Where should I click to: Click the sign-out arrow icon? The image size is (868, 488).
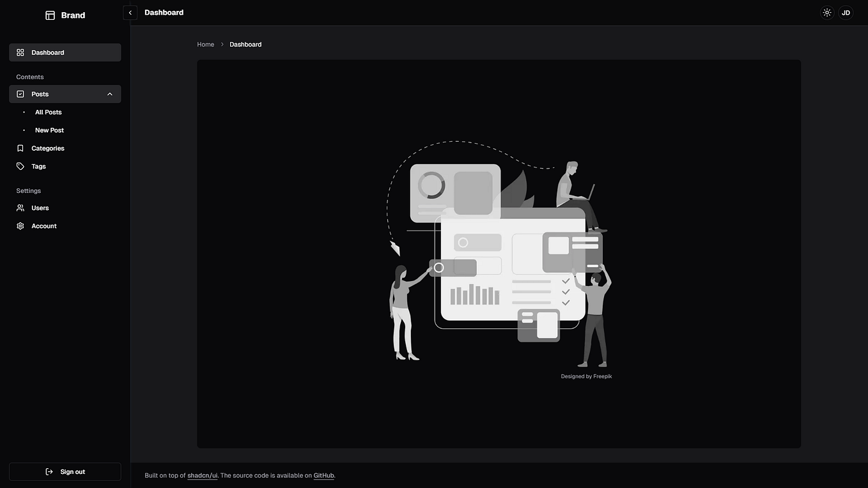49,471
